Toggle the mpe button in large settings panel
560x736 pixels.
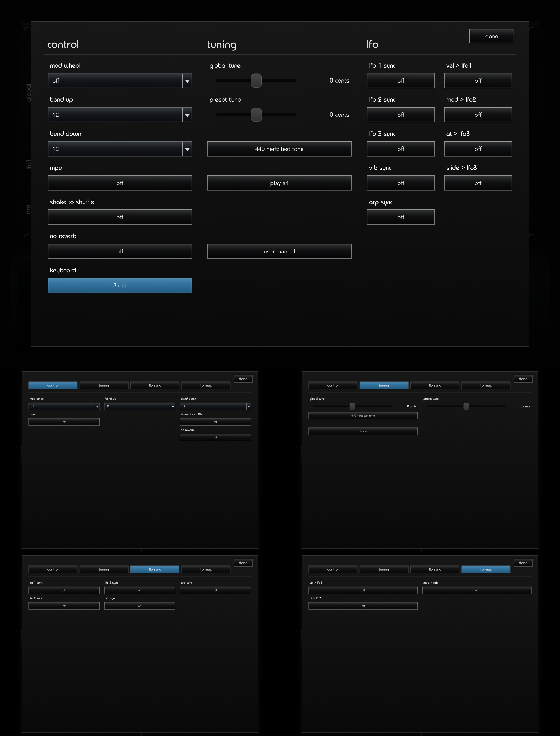(x=120, y=183)
